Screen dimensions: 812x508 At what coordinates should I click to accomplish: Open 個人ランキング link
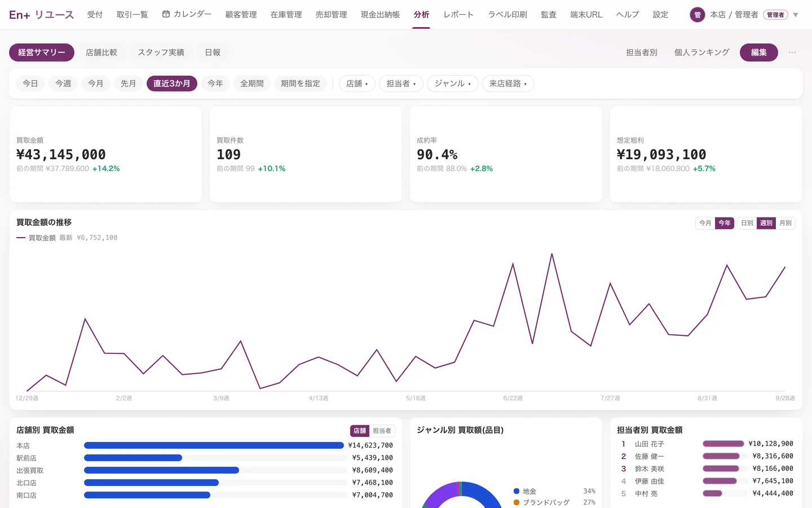point(702,52)
